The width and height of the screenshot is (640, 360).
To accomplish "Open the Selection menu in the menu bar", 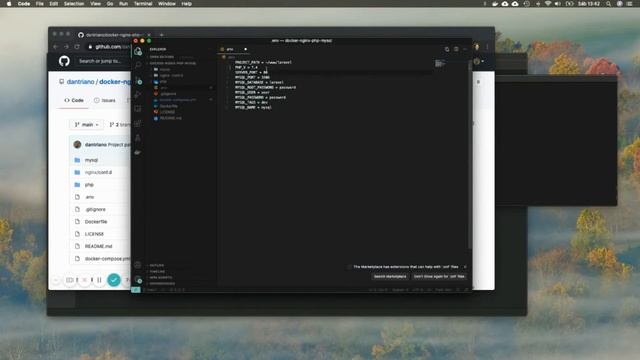I will coord(74,4).
